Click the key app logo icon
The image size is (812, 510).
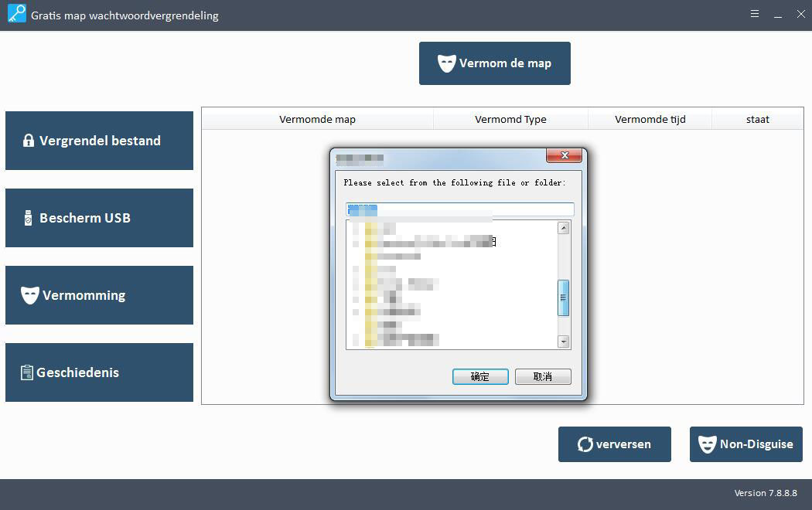15,14
